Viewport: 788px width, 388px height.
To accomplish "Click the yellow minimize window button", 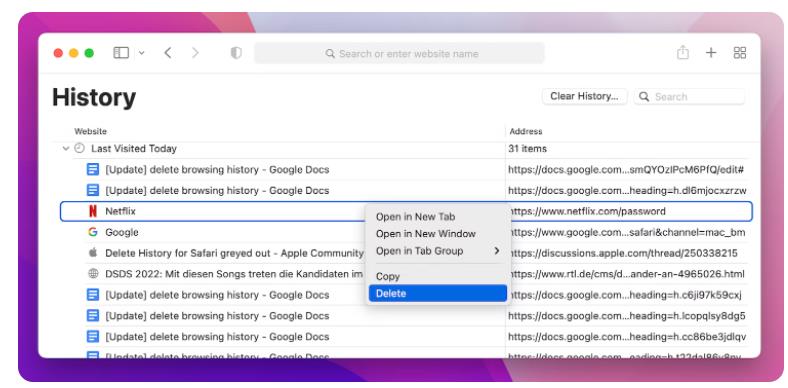I will click(73, 53).
